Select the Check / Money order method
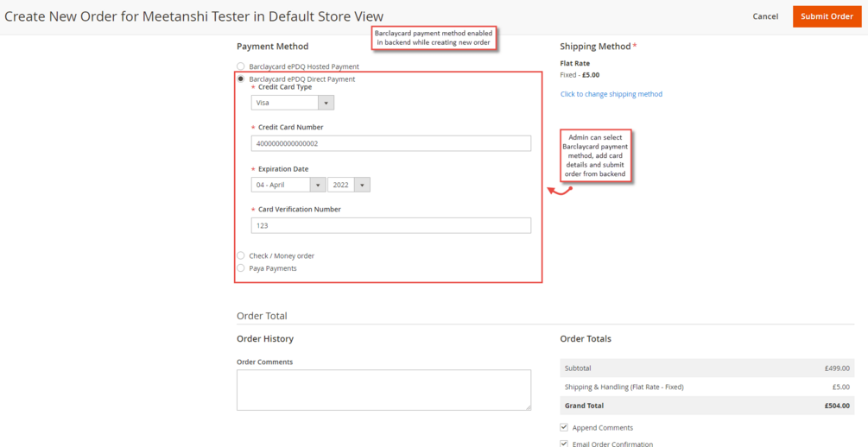 click(x=241, y=255)
